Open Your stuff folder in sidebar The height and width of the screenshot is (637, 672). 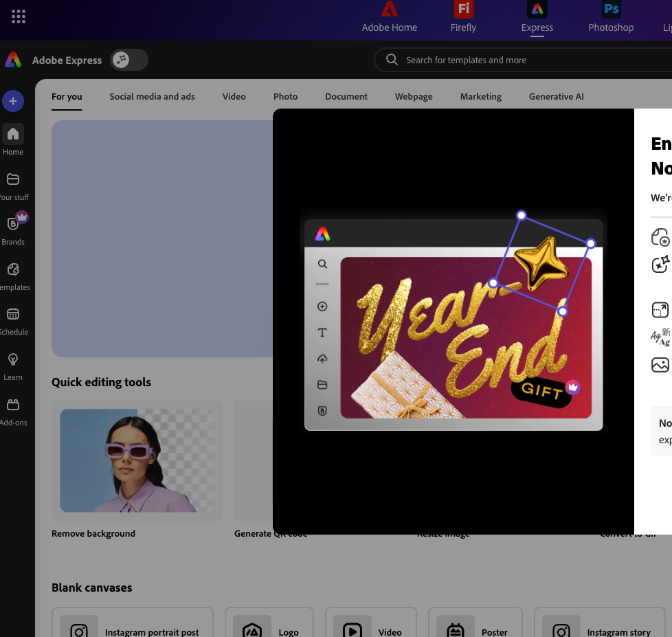pyautogui.click(x=13, y=186)
